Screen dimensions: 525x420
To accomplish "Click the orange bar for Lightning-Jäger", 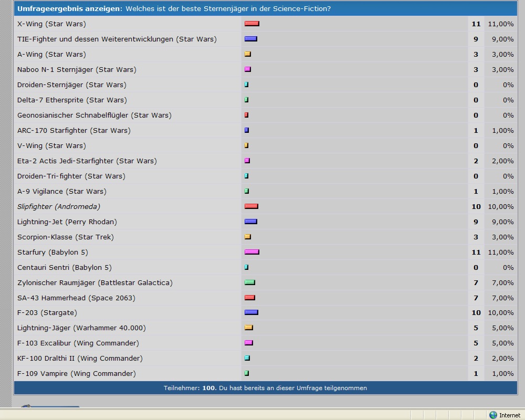I will click(249, 328).
